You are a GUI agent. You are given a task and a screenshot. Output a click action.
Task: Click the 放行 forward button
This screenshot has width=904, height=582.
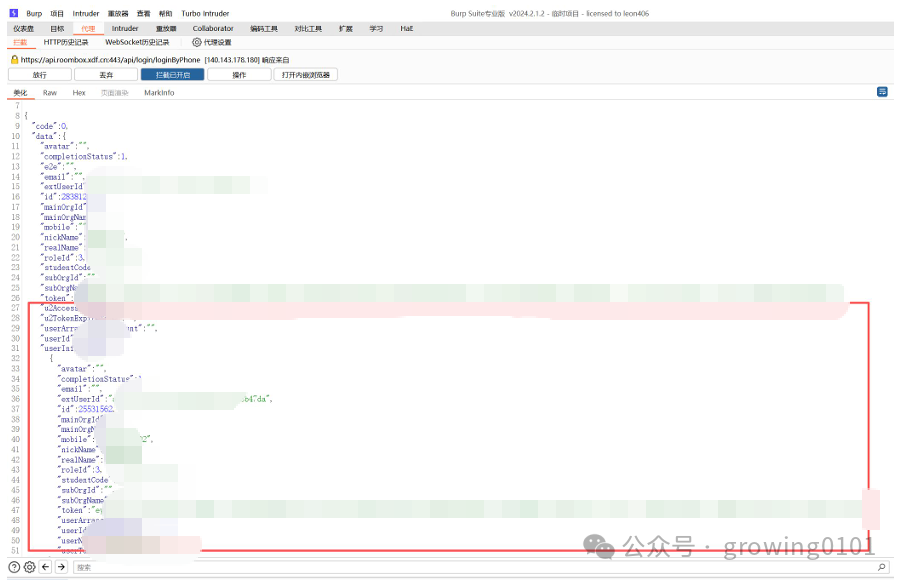tap(40, 75)
